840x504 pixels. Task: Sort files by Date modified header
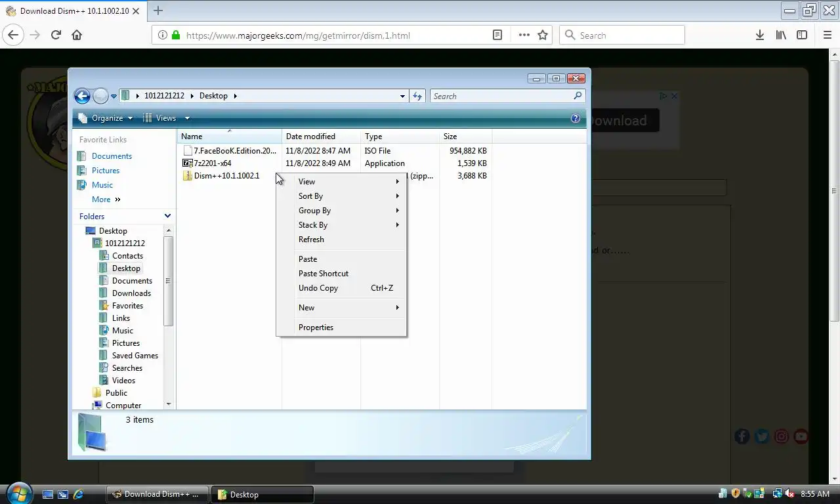click(x=322, y=136)
